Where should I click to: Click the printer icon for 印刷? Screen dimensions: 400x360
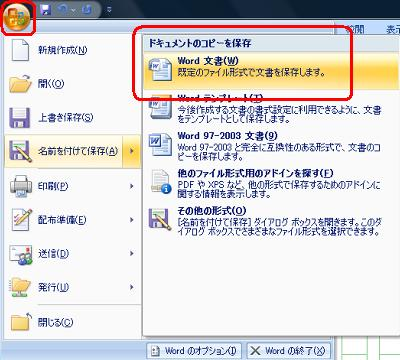21,186
